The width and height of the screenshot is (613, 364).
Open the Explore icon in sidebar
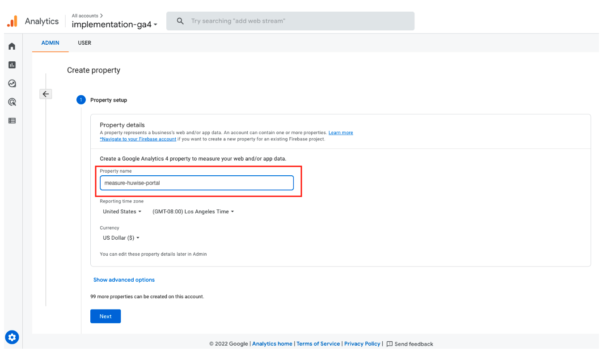(x=12, y=84)
